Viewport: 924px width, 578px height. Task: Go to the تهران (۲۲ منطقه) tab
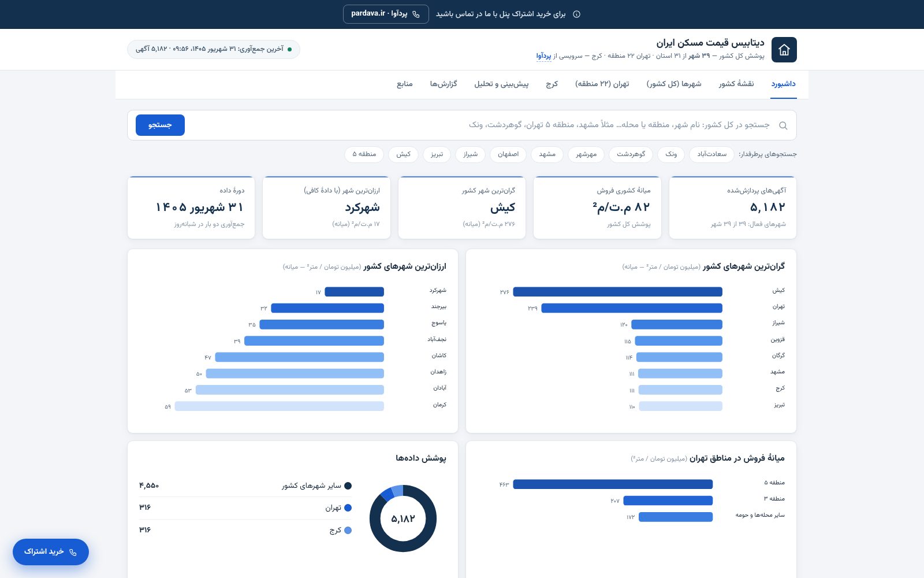[602, 84]
